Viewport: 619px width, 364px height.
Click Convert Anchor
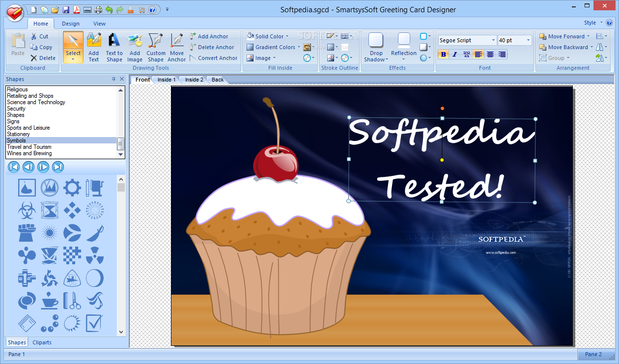pos(214,58)
